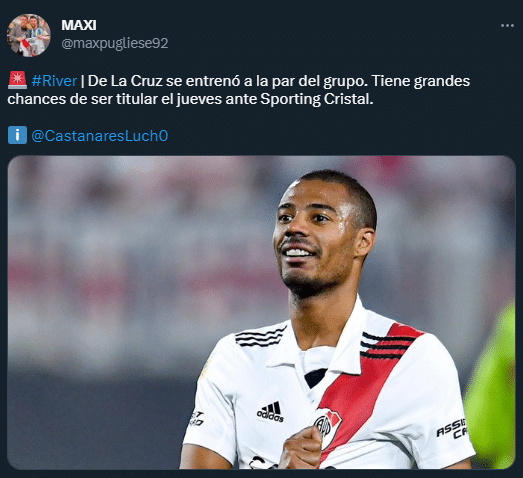
Task: Open the MAXI display name profile link
Action: [x=79, y=25]
